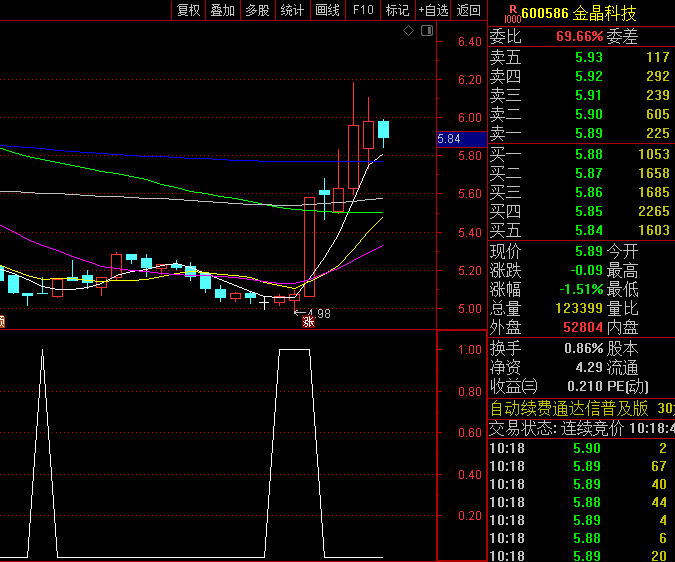This screenshot has height=562, width=675.
Task: Click the 买一 volume 1053
Action: pyautogui.click(x=653, y=154)
